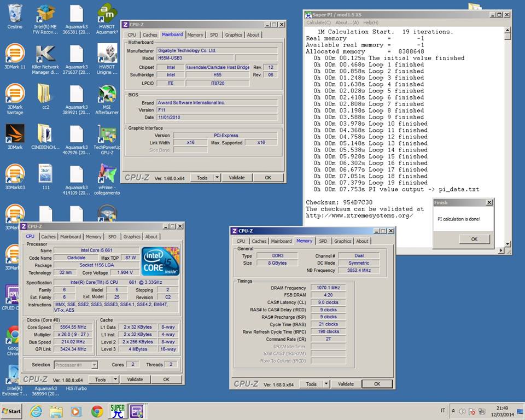Click the IT language indicator in taskbar
The width and height of the screenshot is (525, 420).
[443, 411]
